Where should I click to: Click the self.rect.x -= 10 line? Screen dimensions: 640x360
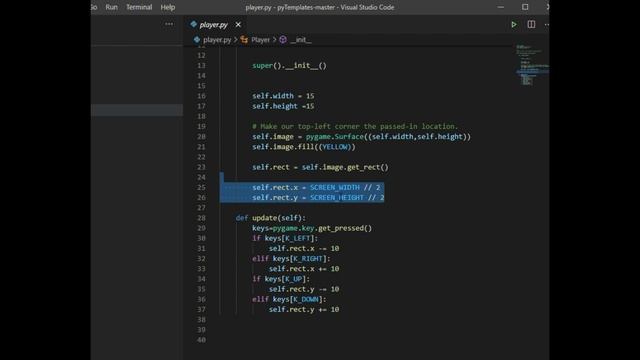[x=304, y=249]
